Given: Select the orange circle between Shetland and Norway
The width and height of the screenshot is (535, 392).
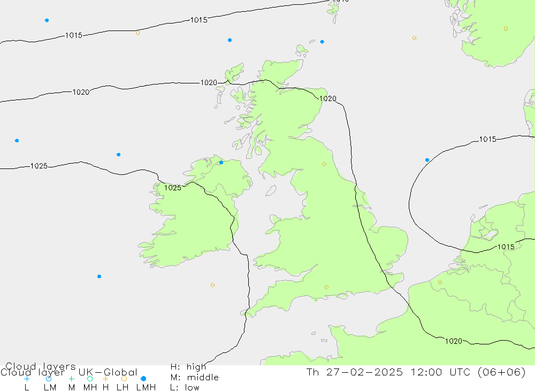Looking at the screenshot, I should click(414, 38).
